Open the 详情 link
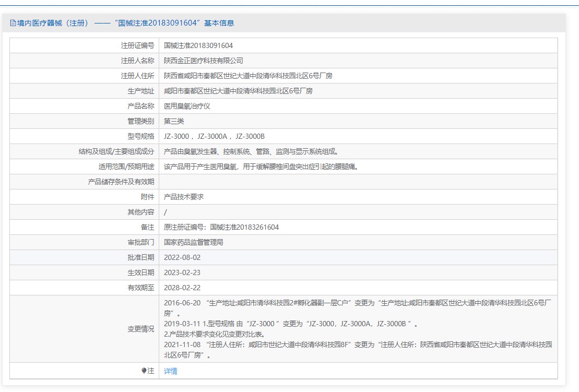Viewport: 579px width, 392px height. point(171,371)
